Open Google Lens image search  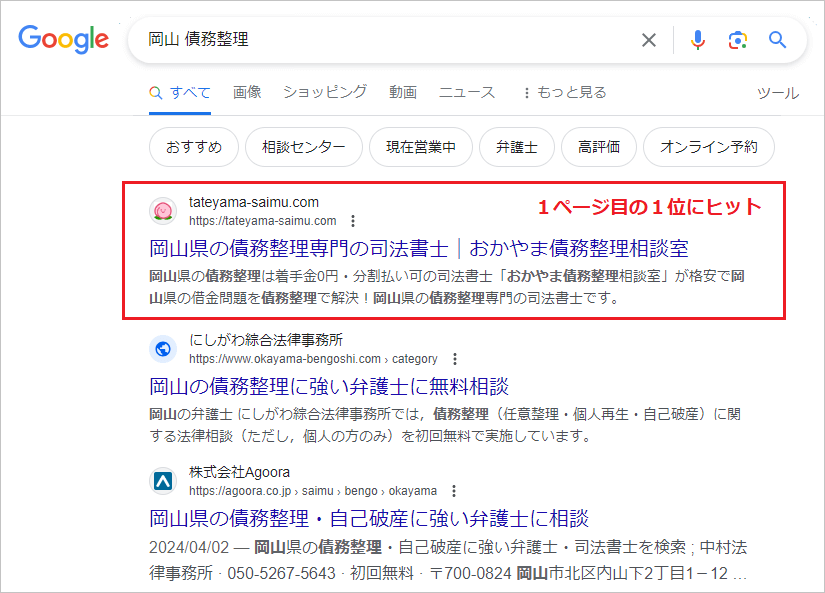[736, 40]
